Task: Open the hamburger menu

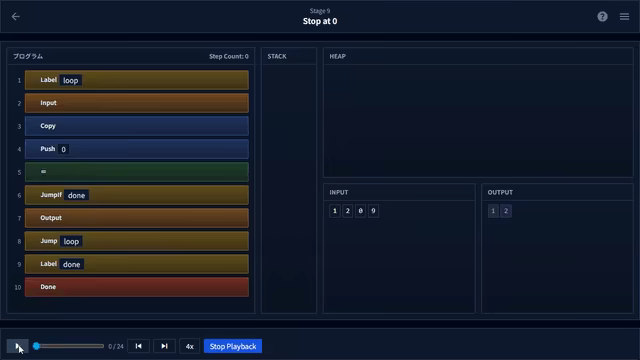Action: click(624, 16)
